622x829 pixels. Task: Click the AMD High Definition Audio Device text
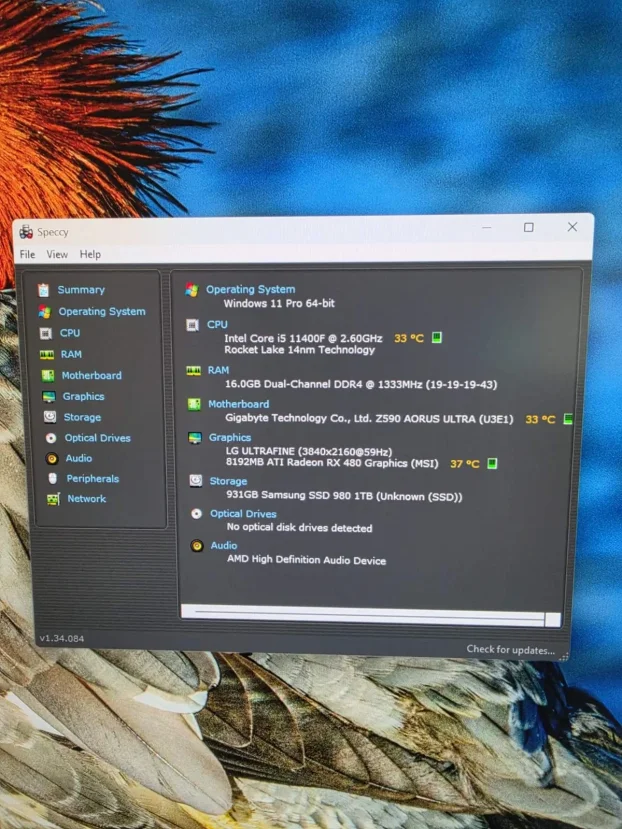click(307, 560)
